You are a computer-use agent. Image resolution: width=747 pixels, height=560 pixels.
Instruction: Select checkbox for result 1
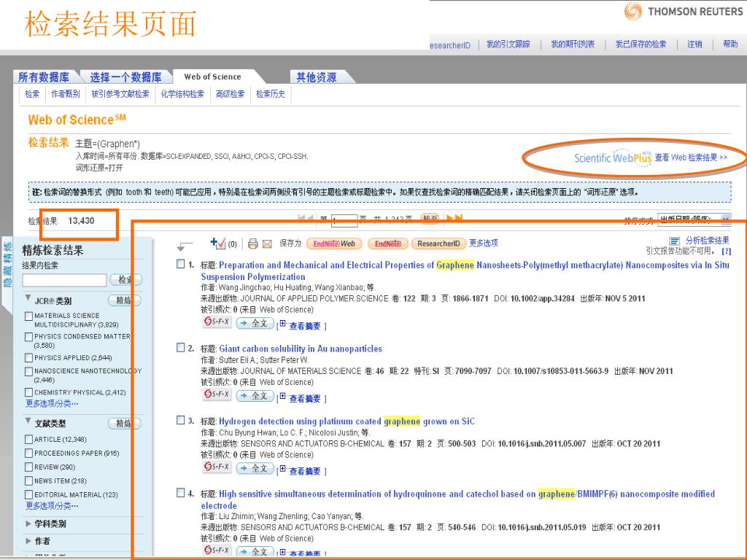pyautogui.click(x=181, y=264)
